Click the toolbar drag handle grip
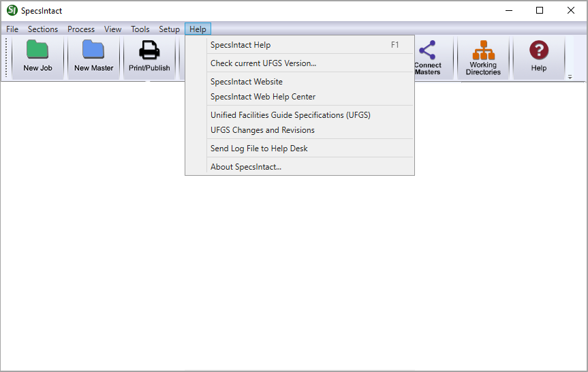 click(6, 57)
